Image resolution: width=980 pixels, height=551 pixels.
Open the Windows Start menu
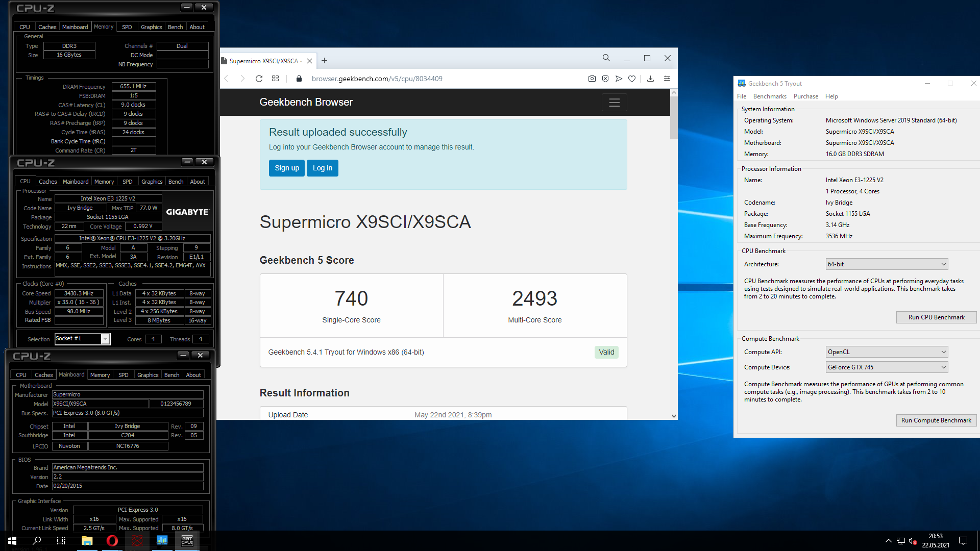point(12,541)
